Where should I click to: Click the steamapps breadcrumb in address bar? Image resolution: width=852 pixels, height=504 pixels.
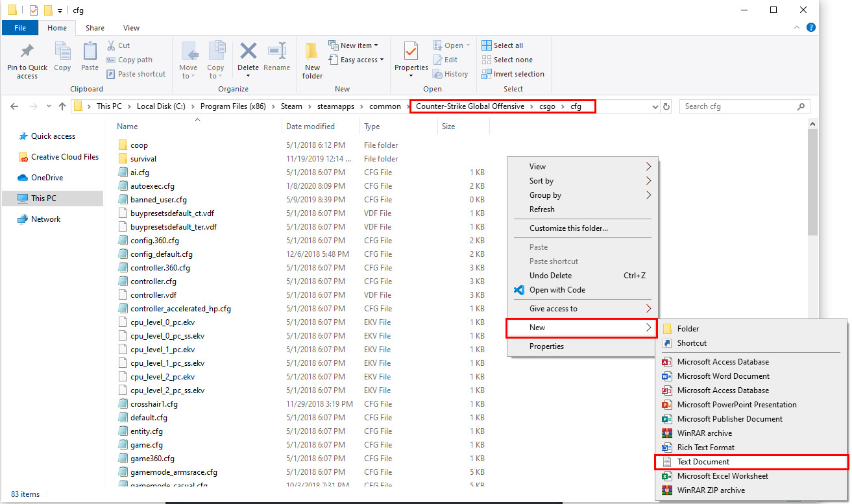[335, 106]
